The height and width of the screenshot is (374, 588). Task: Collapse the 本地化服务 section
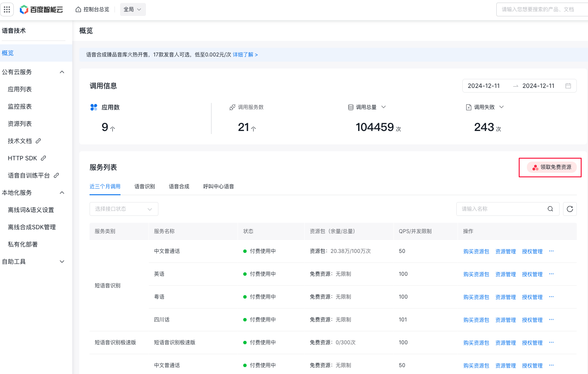pyautogui.click(x=62, y=193)
